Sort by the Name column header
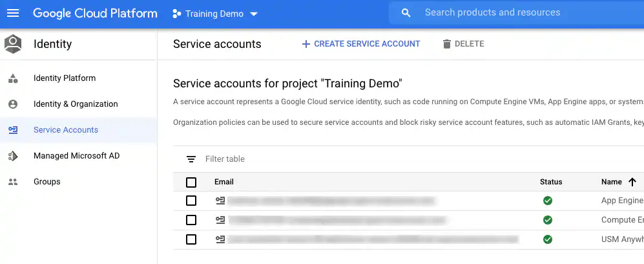 [x=612, y=182]
